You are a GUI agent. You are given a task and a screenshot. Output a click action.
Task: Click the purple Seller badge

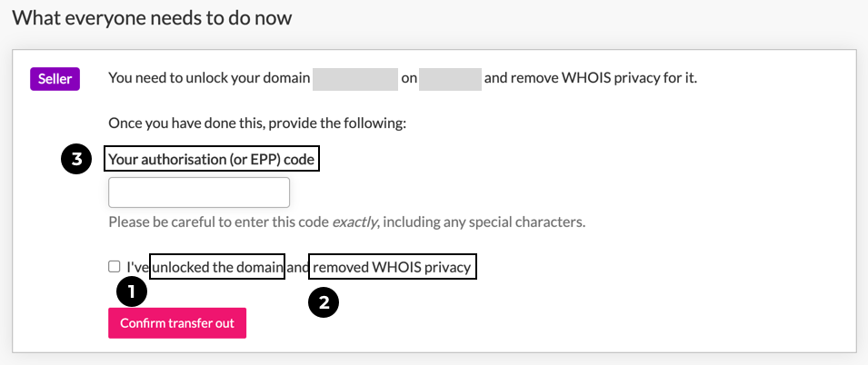pyautogui.click(x=55, y=79)
